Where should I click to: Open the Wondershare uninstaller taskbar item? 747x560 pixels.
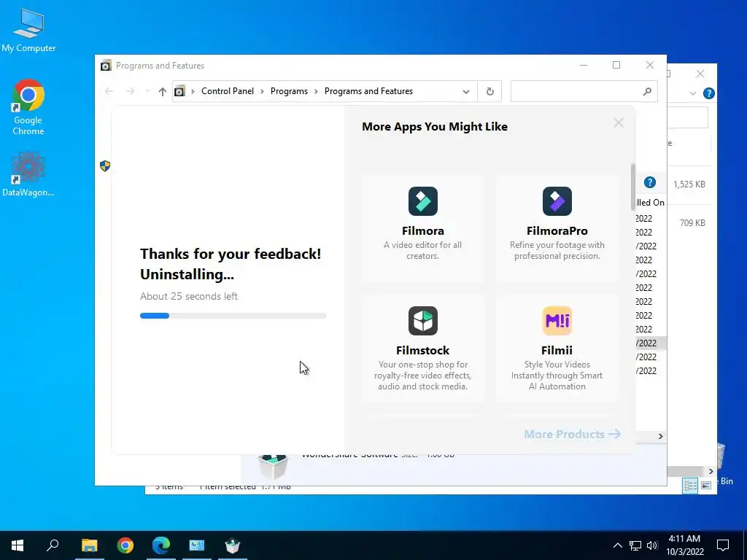click(x=233, y=545)
